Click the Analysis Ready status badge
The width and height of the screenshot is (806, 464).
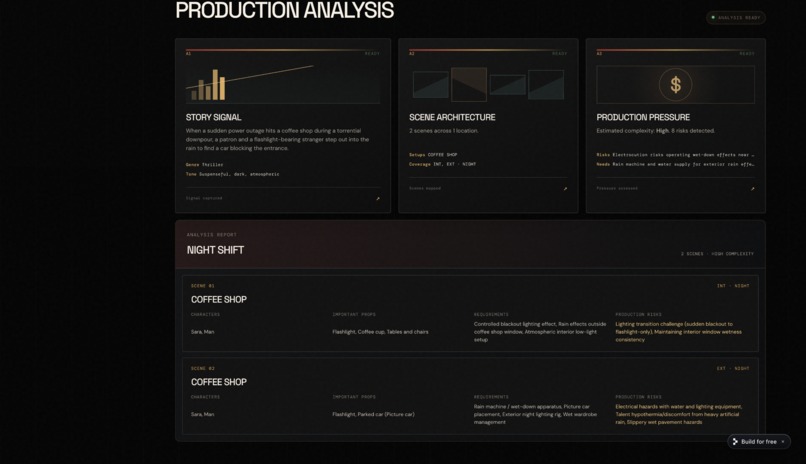pyautogui.click(x=736, y=17)
